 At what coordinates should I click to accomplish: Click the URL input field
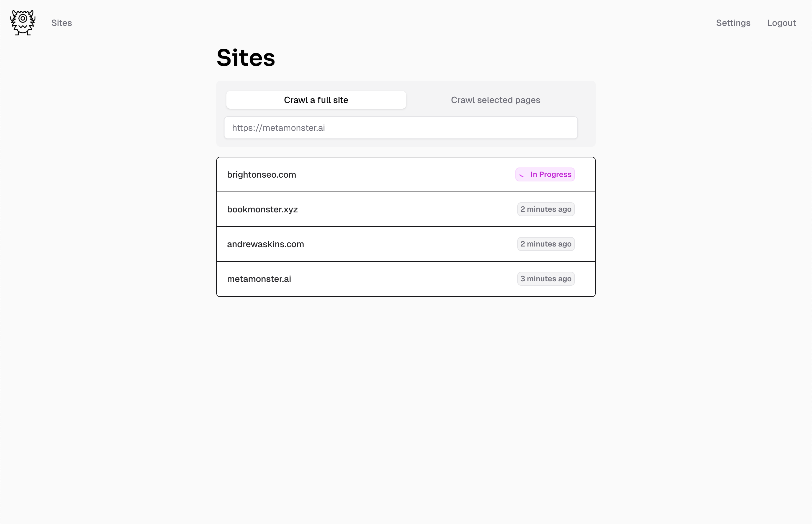click(x=400, y=128)
